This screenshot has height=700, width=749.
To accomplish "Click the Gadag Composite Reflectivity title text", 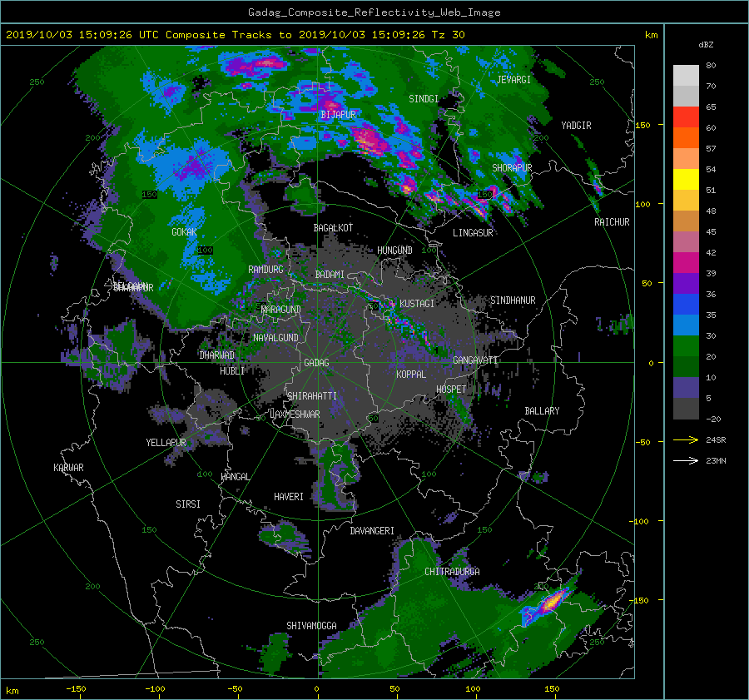I will 374,12.
